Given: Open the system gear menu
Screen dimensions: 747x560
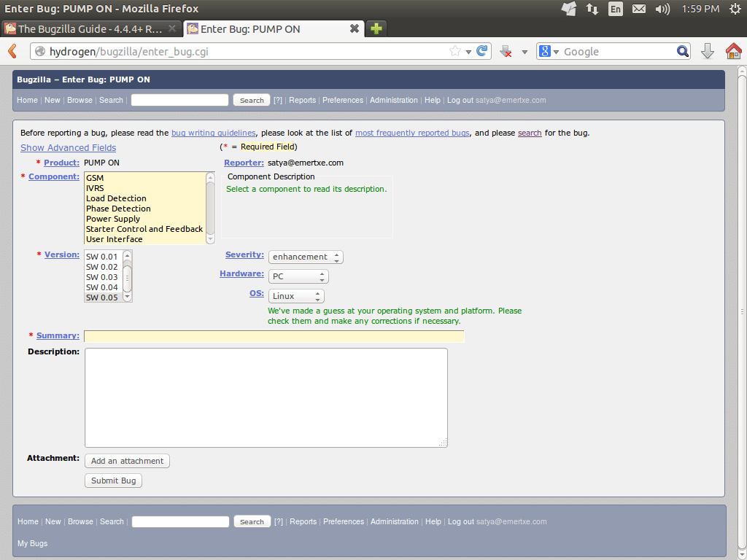Looking at the screenshot, I should pyautogui.click(x=735, y=9).
